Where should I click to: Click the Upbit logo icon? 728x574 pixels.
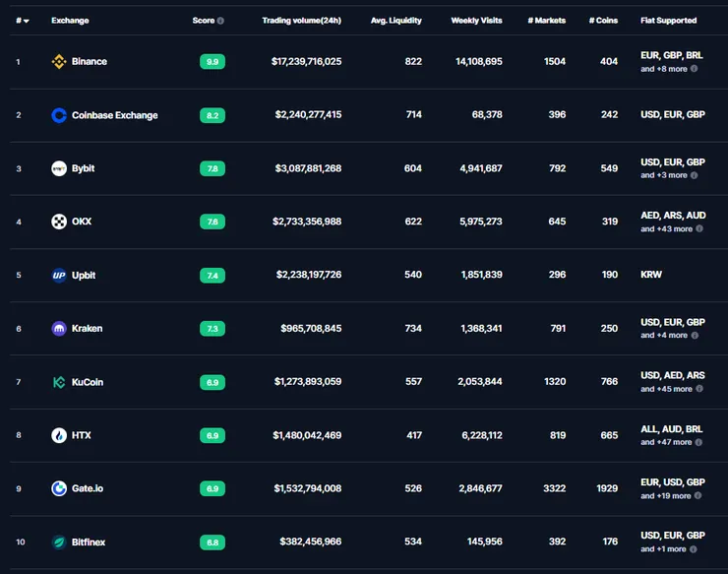click(59, 275)
